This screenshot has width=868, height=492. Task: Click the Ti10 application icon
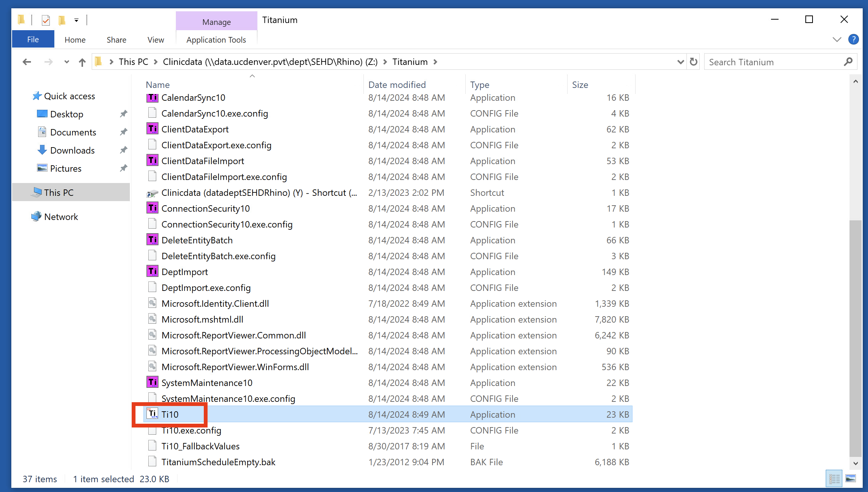click(x=152, y=414)
